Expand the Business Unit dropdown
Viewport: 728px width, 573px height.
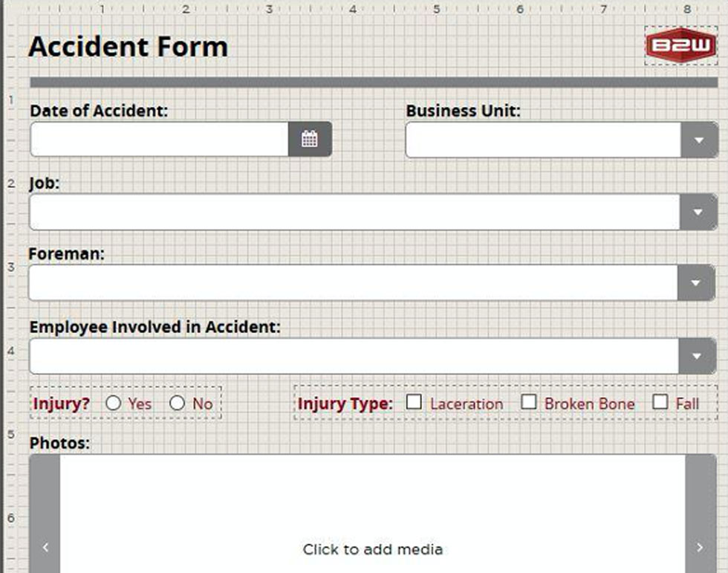tap(699, 140)
